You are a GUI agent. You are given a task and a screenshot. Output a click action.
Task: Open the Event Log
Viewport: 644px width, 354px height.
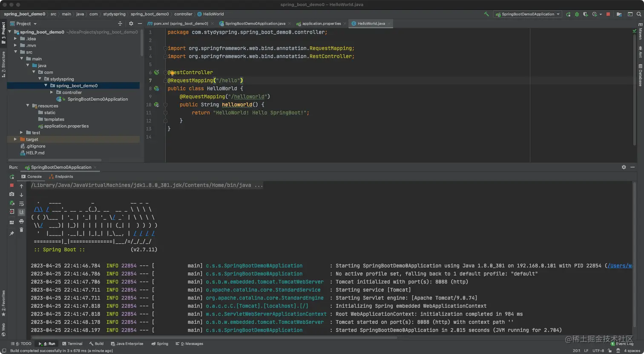point(622,344)
